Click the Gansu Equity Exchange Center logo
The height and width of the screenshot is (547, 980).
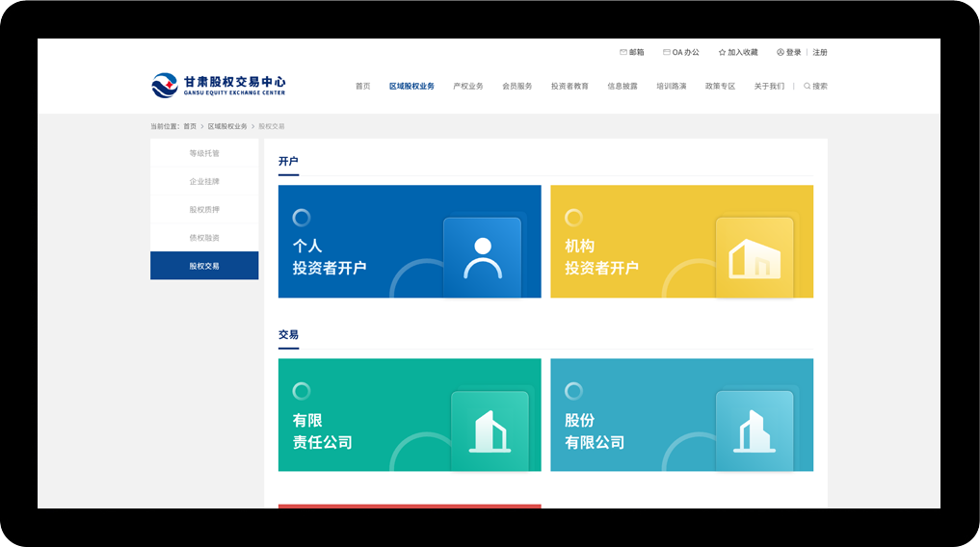click(x=219, y=86)
